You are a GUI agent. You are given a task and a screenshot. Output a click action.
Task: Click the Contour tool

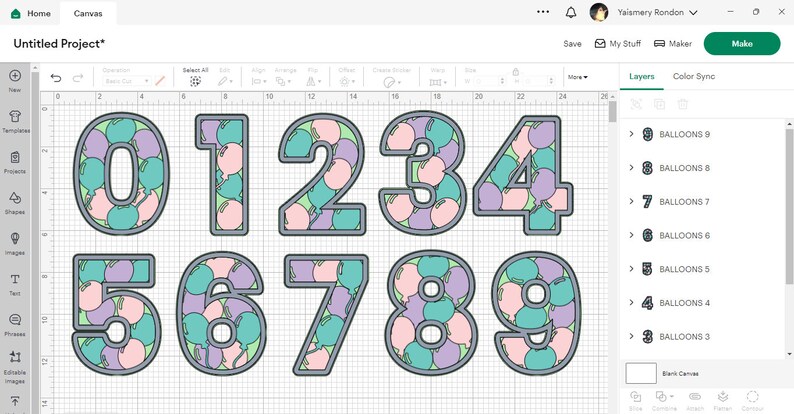[752, 400]
